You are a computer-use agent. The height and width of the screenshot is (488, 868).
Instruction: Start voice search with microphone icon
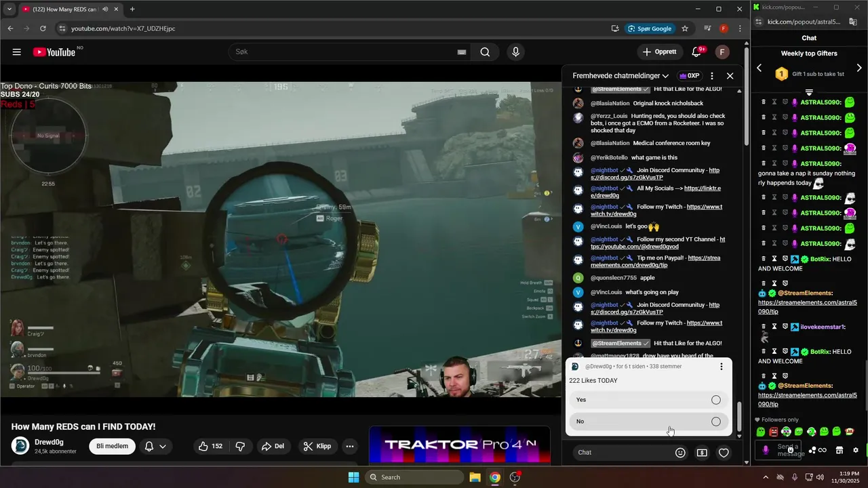pos(515,52)
